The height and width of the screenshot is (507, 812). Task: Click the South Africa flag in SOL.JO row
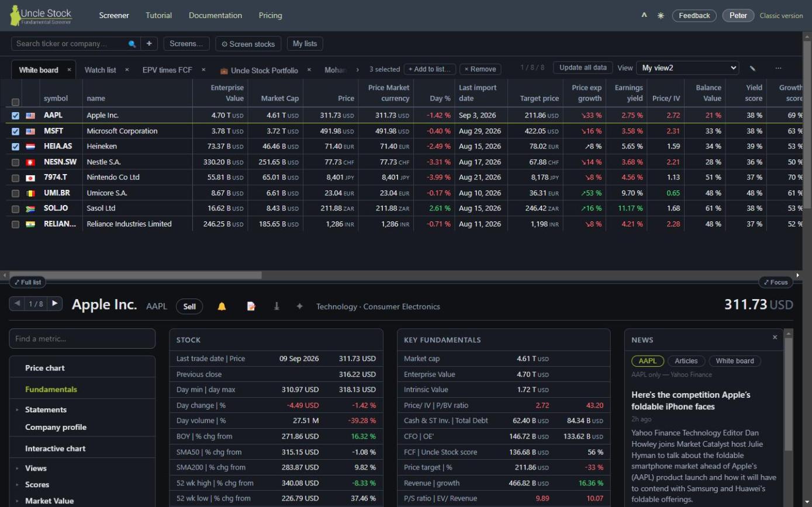tap(30, 209)
